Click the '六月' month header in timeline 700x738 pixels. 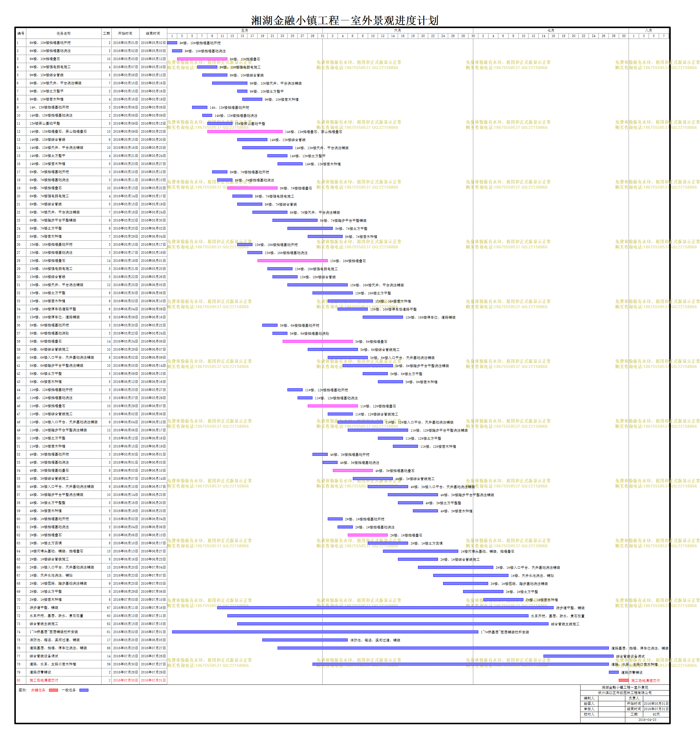397,30
